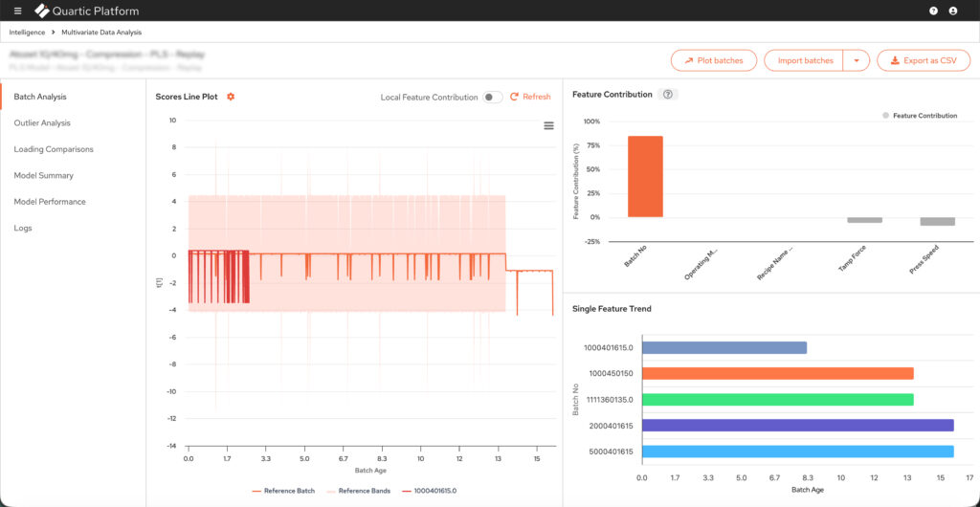
Task: Expand the Import batches dropdown arrow
Action: (x=857, y=60)
